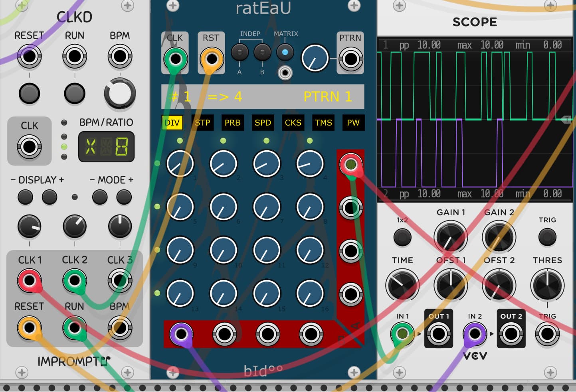Click ratEaU matrix knob 13
This screenshot has width=576, height=392.
[180, 294]
